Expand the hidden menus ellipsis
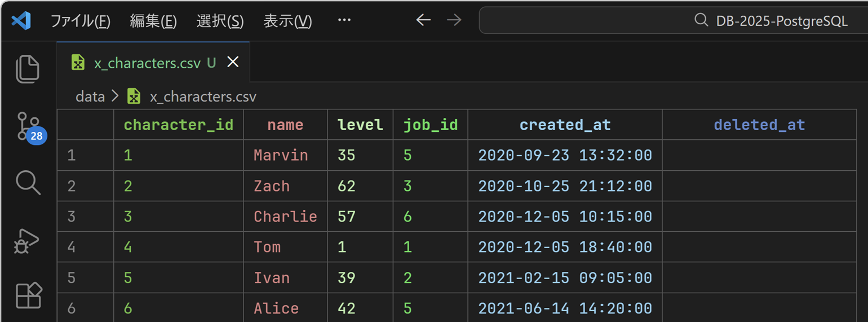The height and width of the screenshot is (322, 868). click(x=344, y=20)
